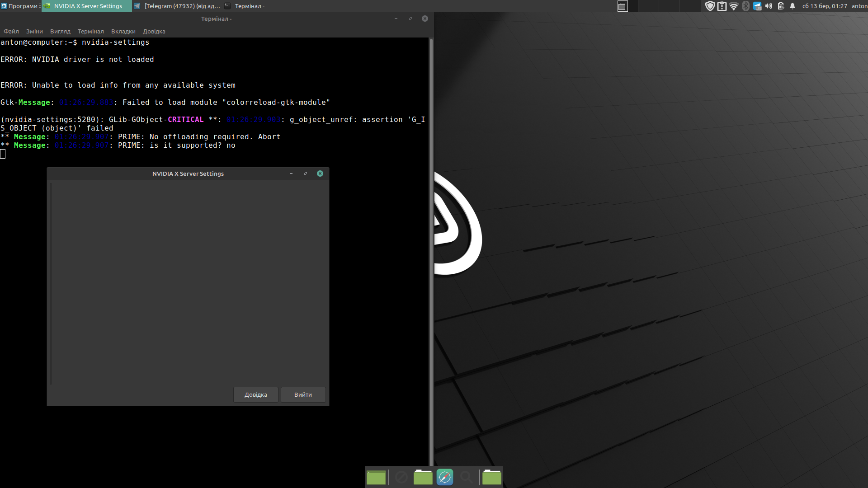Open the Довідка menu in terminal menubar

tap(154, 31)
